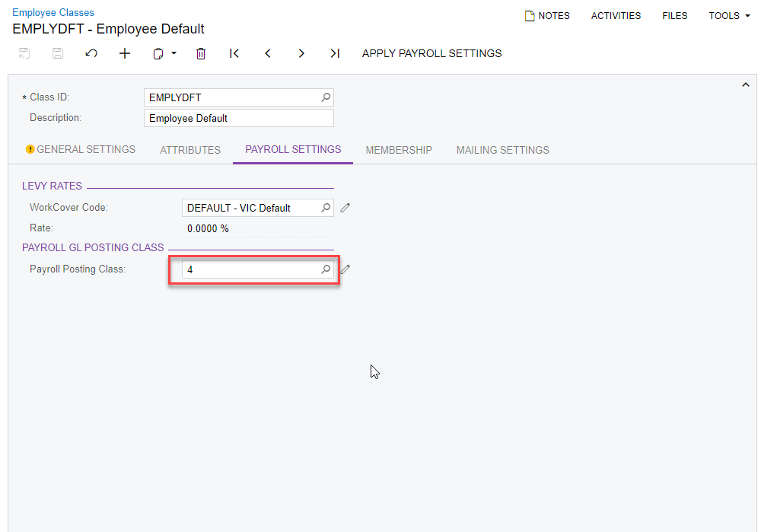Open the Class ID lookup
761x532 pixels.
tap(326, 97)
